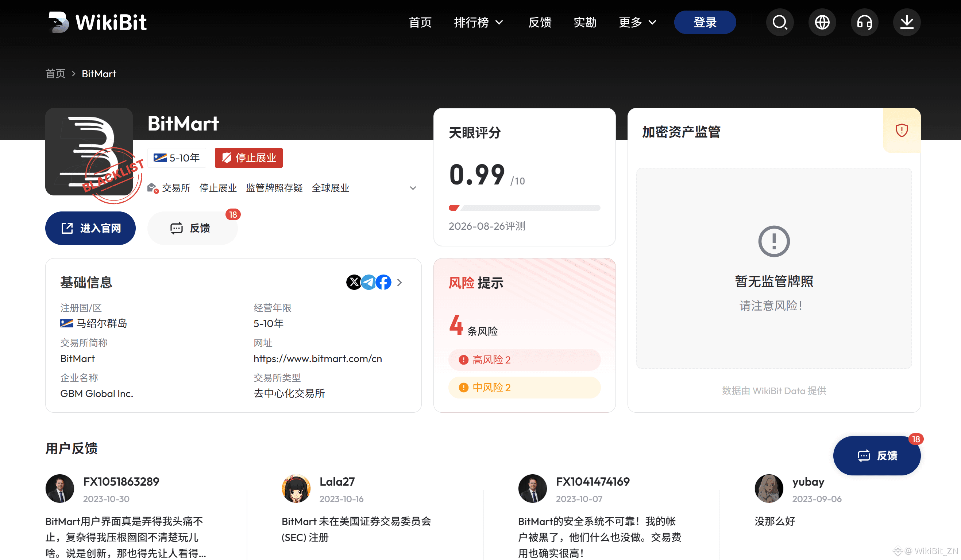The height and width of the screenshot is (560, 961).
Task: Click the GBM Global Inc. company name
Action: [x=97, y=393]
